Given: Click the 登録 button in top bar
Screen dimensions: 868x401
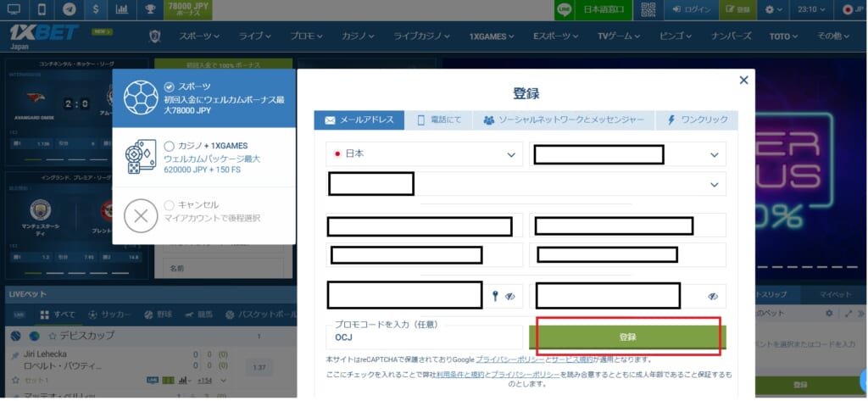Looking at the screenshot, I should point(738,9).
